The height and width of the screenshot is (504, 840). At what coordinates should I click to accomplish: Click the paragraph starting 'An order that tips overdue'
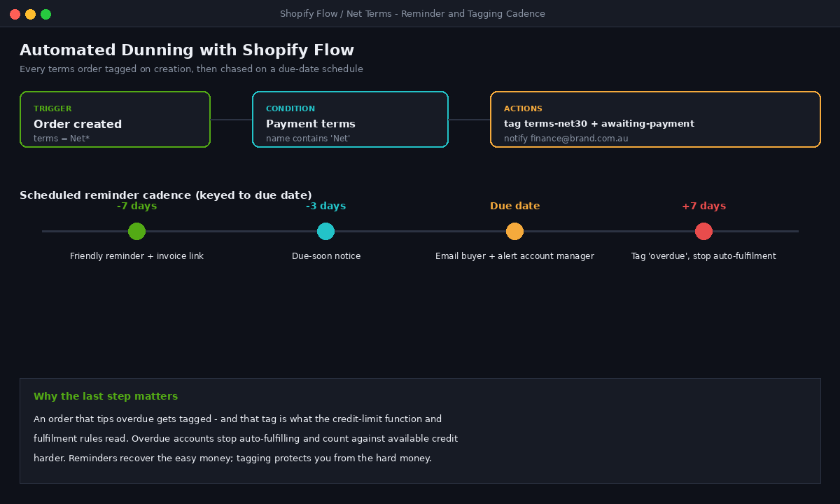[246, 439]
